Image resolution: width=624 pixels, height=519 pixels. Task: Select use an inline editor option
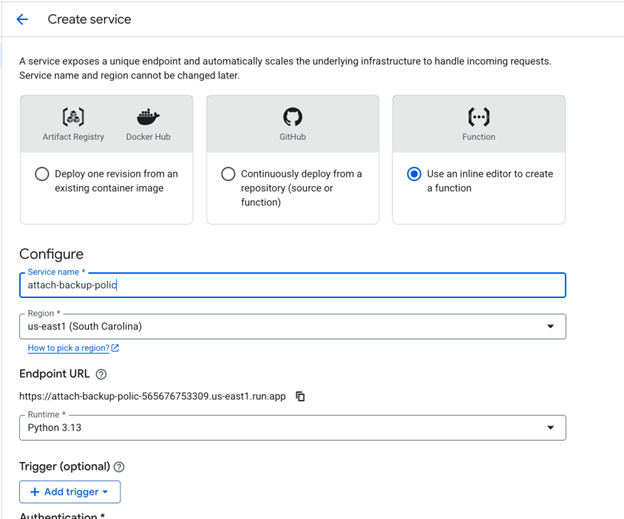tap(414, 174)
